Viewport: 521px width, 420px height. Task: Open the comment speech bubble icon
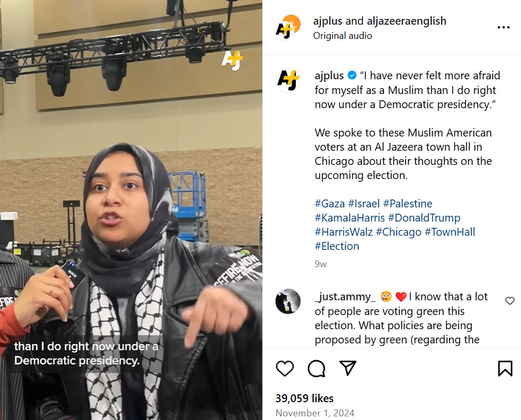pyautogui.click(x=316, y=369)
